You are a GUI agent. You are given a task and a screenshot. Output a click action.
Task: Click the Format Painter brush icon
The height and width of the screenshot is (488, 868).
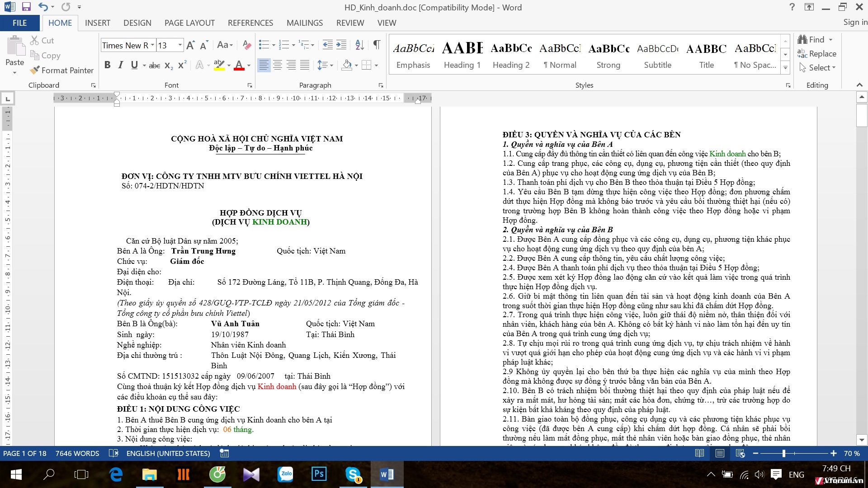35,70
